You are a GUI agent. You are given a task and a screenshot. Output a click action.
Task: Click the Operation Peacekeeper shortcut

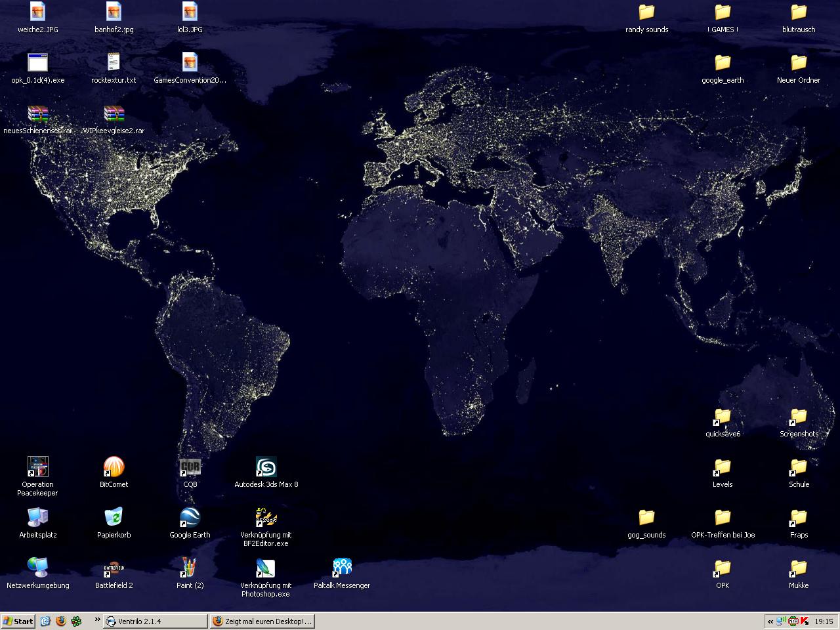[37, 467]
